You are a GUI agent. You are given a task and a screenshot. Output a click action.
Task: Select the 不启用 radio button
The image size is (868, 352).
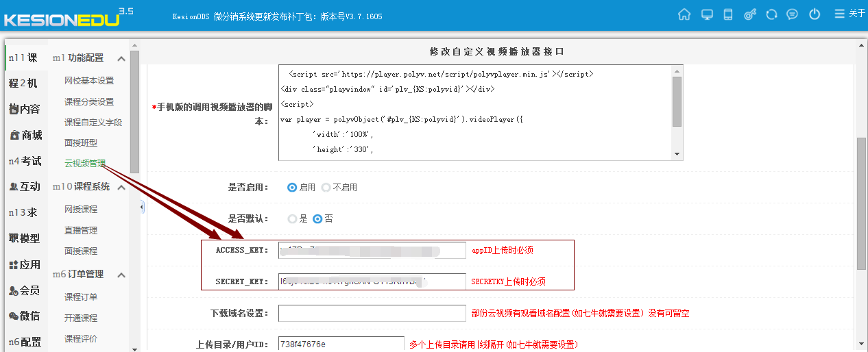pyautogui.click(x=326, y=188)
